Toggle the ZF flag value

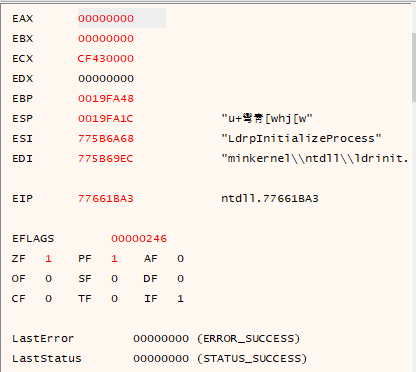[x=48, y=258]
